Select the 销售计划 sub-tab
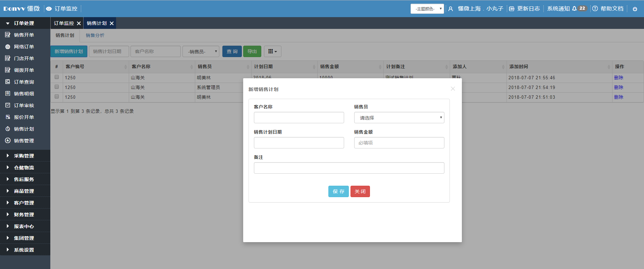Image resolution: width=644 pixels, height=269 pixels. tap(65, 35)
